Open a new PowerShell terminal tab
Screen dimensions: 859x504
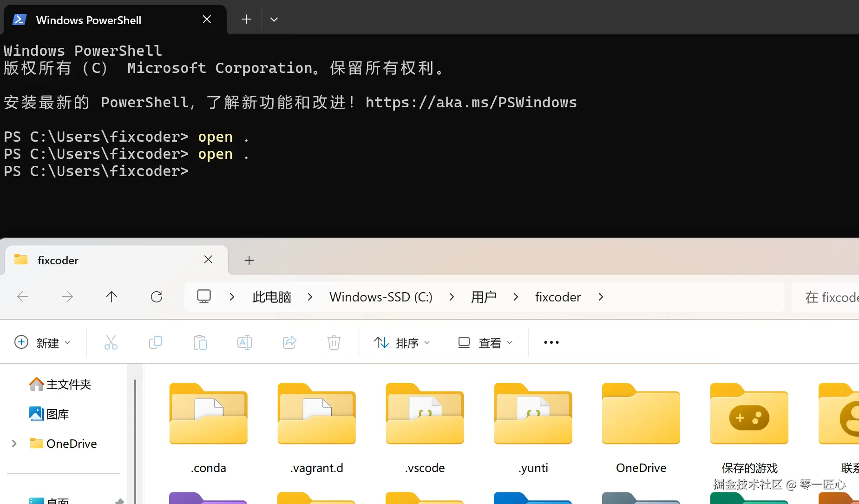pos(246,19)
